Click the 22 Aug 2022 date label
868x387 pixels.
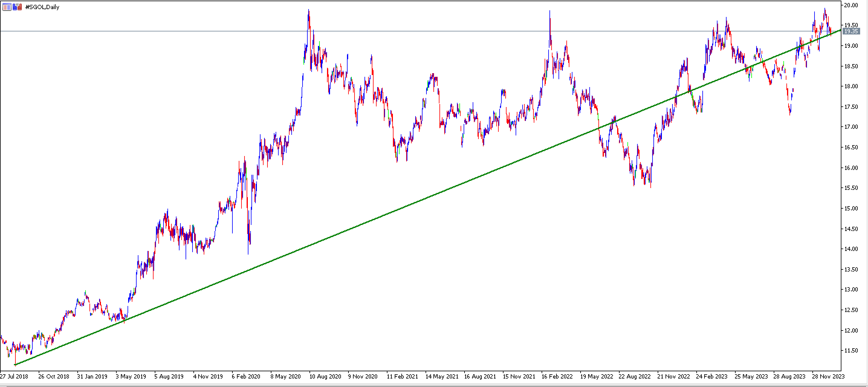(x=634, y=376)
